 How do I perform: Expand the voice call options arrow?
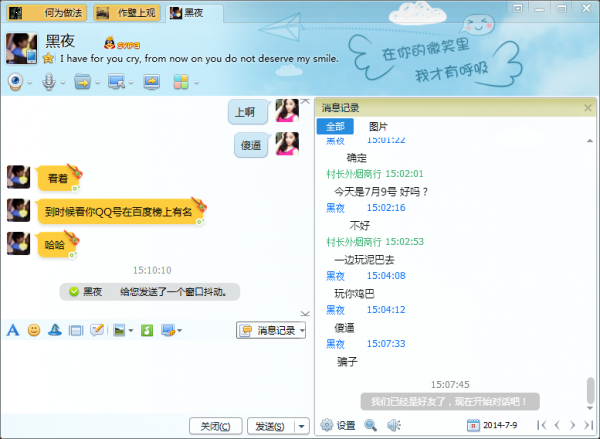pyautogui.click(x=63, y=82)
